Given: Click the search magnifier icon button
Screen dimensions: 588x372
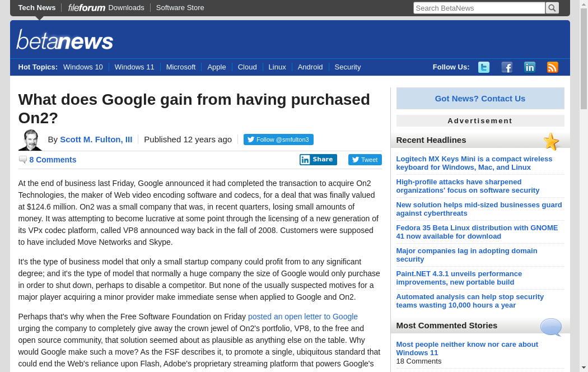Looking at the screenshot, I should (x=552, y=8).
